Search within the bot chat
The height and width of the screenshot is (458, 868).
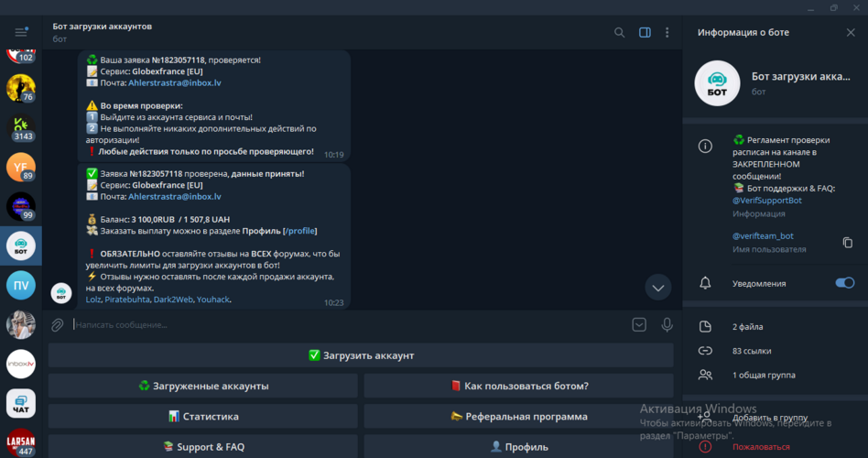[x=620, y=33]
